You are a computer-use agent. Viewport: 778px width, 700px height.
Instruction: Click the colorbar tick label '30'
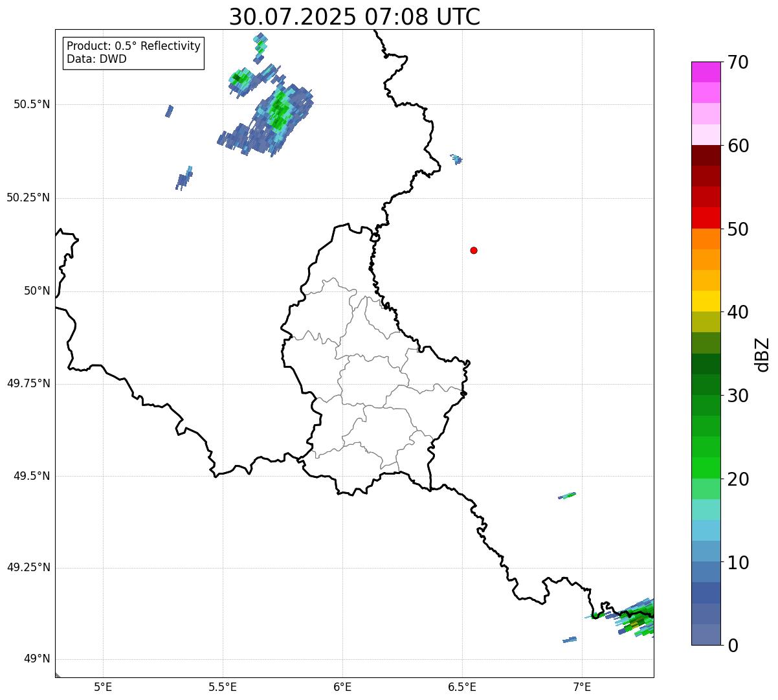[738, 396]
